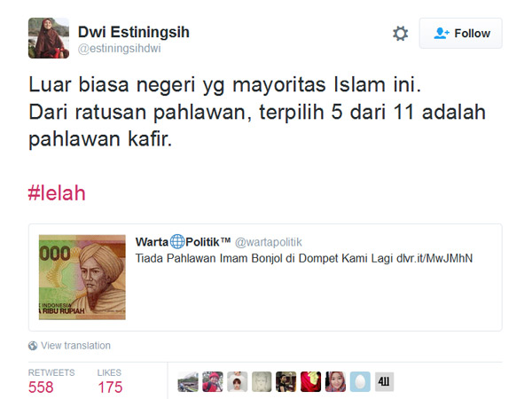
Task: Open Dwi Estiningsih's profile picture
Action: click(49, 38)
